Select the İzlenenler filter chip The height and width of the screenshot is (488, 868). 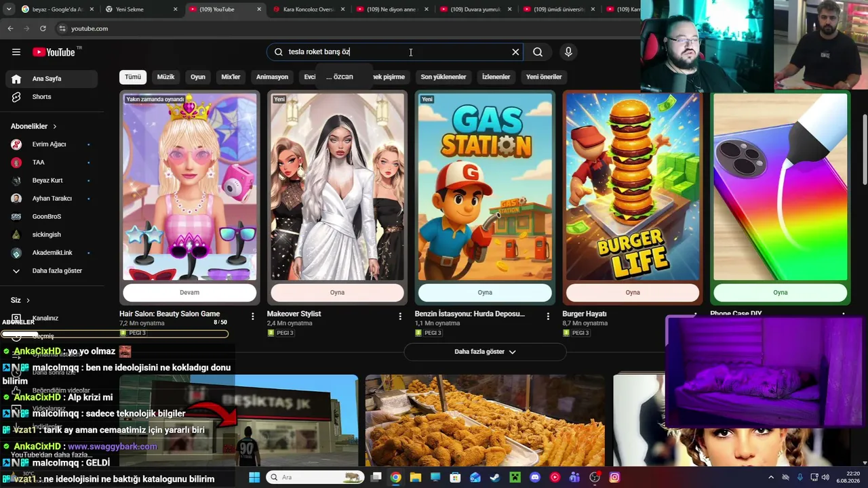(x=496, y=77)
